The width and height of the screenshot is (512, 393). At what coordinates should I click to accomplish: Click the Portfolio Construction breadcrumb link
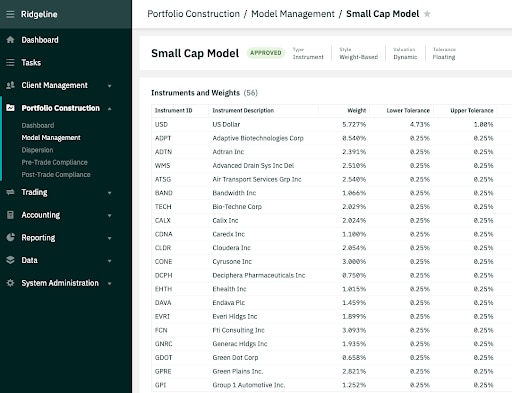coord(193,14)
